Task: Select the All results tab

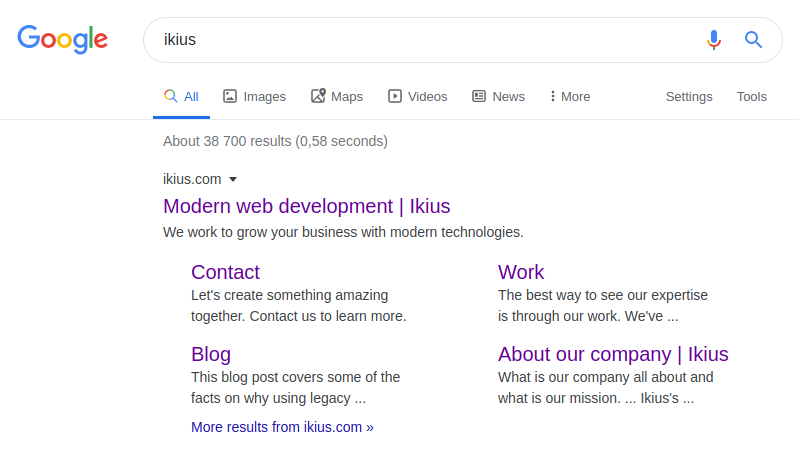Action: 181,96
